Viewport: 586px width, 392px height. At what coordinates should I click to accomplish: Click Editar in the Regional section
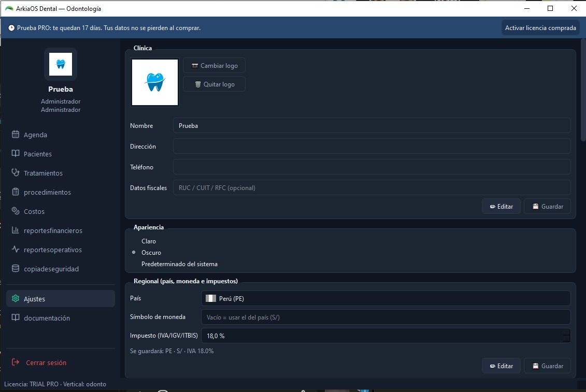[x=501, y=366]
